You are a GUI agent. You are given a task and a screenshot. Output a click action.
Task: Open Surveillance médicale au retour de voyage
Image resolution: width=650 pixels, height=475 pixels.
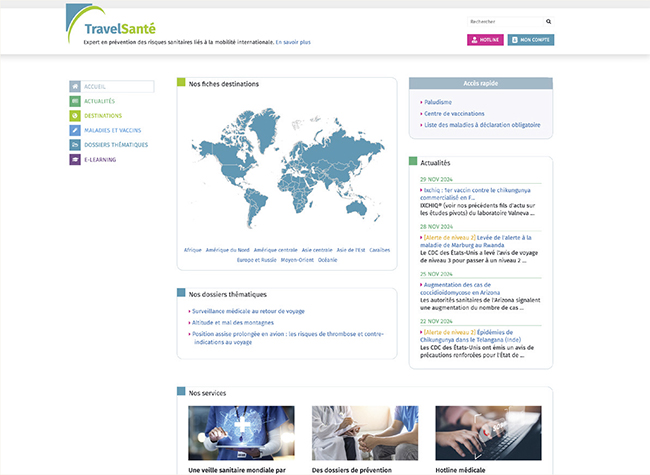(248, 311)
